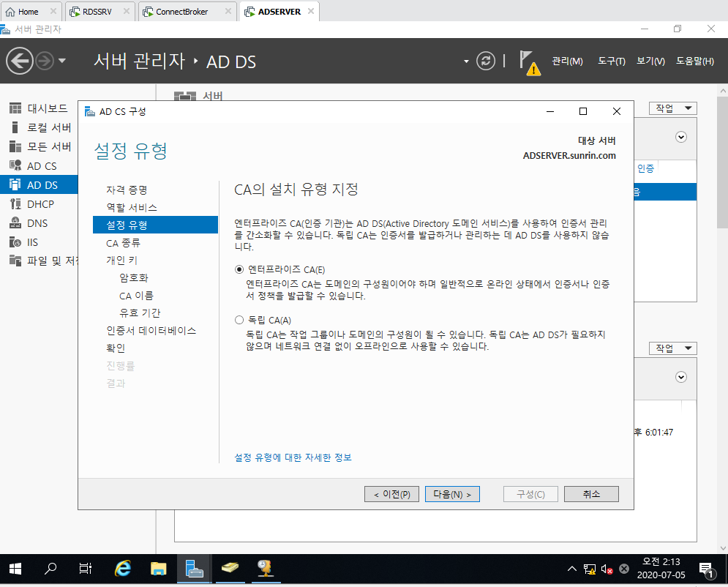Image resolution: width=728 pixels, height=587 pixels.
Task: Go to 확인 wizard step
Action: [x=116, y=348]
